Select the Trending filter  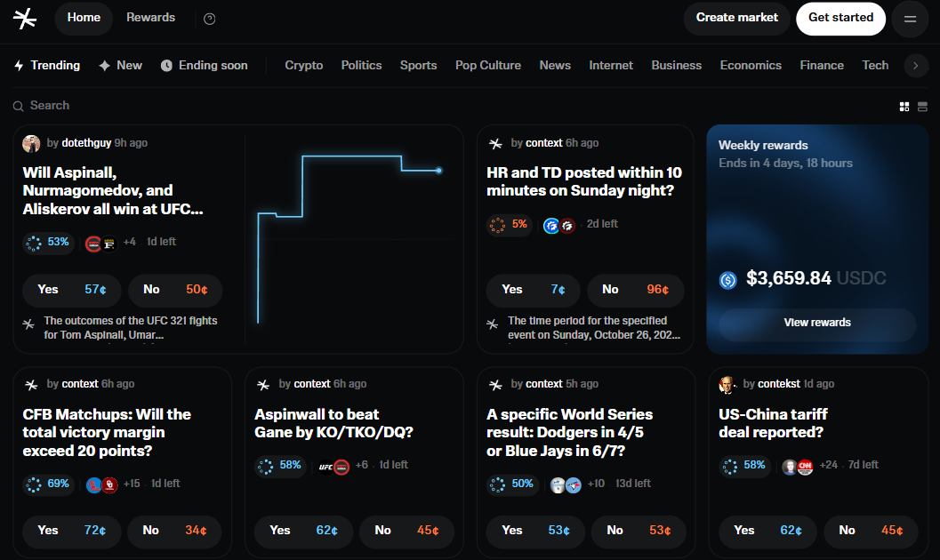47,66
